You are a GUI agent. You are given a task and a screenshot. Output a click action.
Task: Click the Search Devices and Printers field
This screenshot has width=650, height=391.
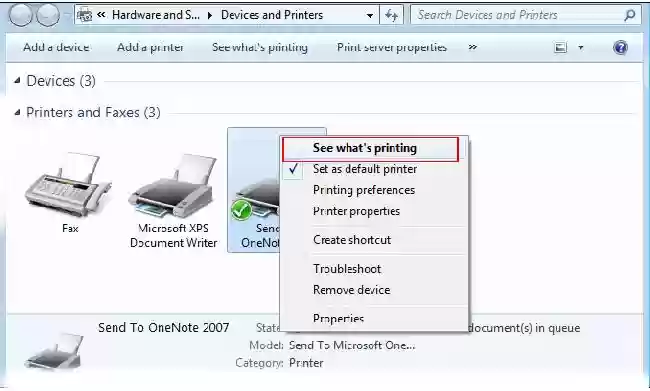(x=518, y=15)
